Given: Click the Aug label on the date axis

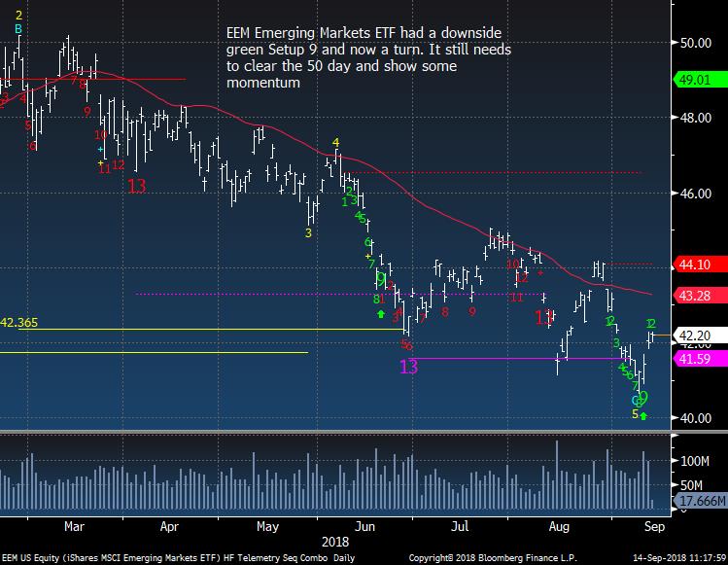Looking at the screenshot, I should pyautogui.click(x=559, y=526).
